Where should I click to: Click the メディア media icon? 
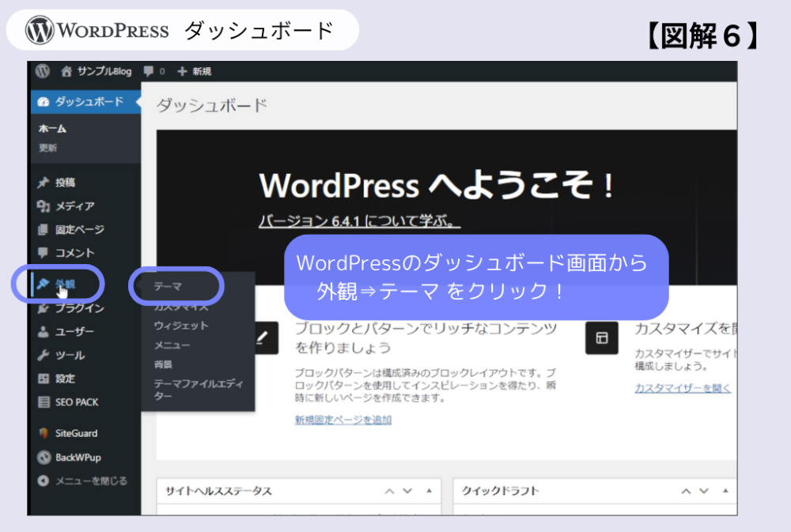[44, 206]
